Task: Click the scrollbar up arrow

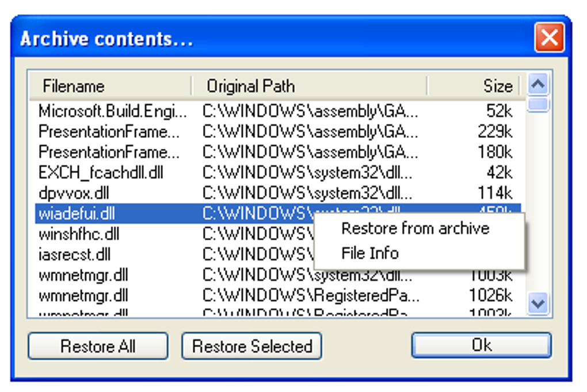Action: pos(538,86)
